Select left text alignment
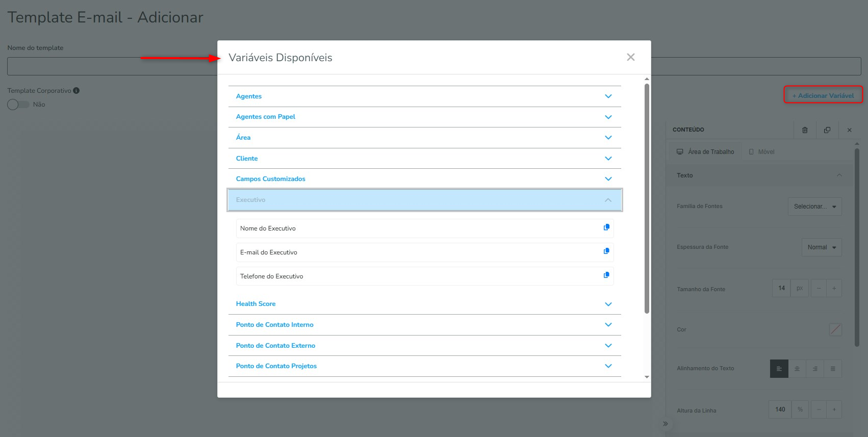 [x=779, y=369]
